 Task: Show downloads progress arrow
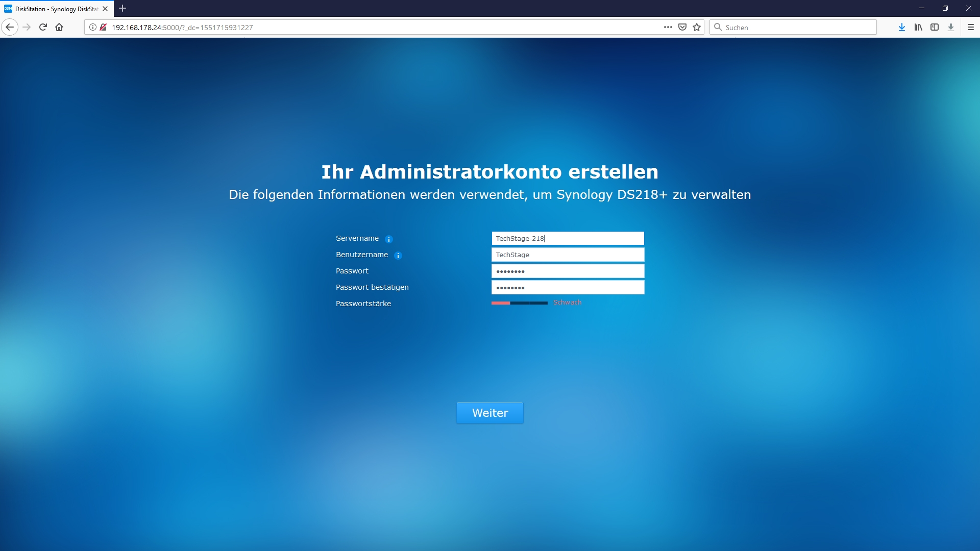point(902,27)
